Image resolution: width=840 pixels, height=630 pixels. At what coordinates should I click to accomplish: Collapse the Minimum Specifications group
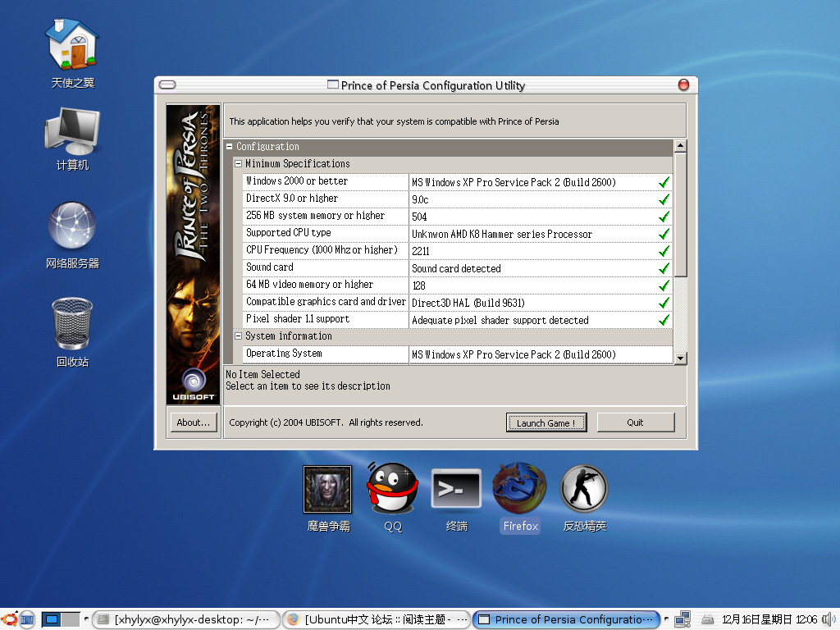pos(239,164)
